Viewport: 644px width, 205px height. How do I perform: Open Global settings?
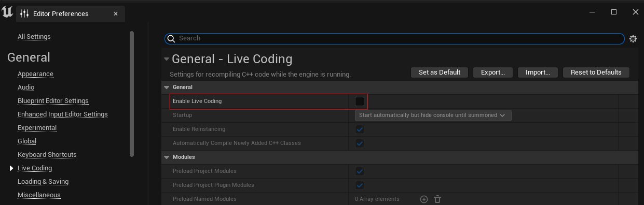(x=27, y=141)
